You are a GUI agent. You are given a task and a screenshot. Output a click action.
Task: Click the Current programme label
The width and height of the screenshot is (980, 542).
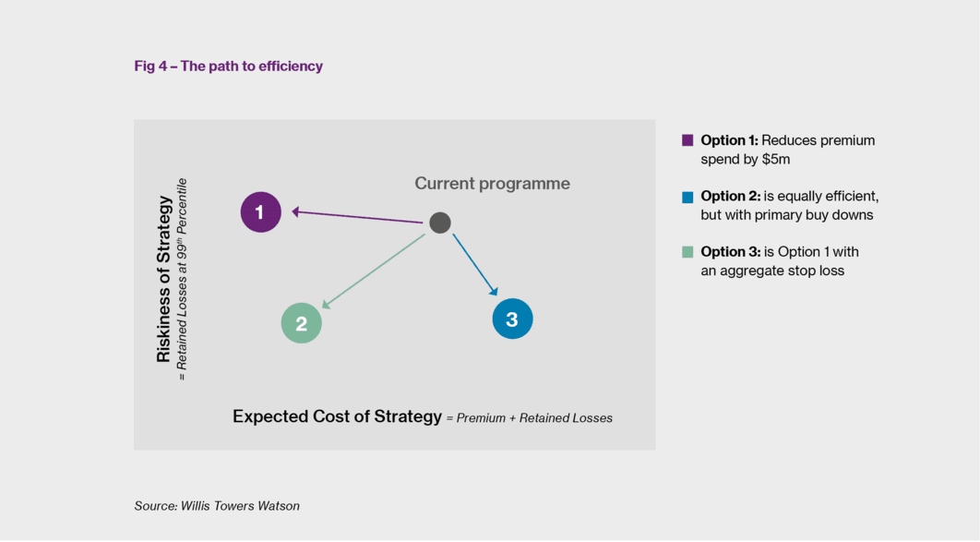point(493,183)
